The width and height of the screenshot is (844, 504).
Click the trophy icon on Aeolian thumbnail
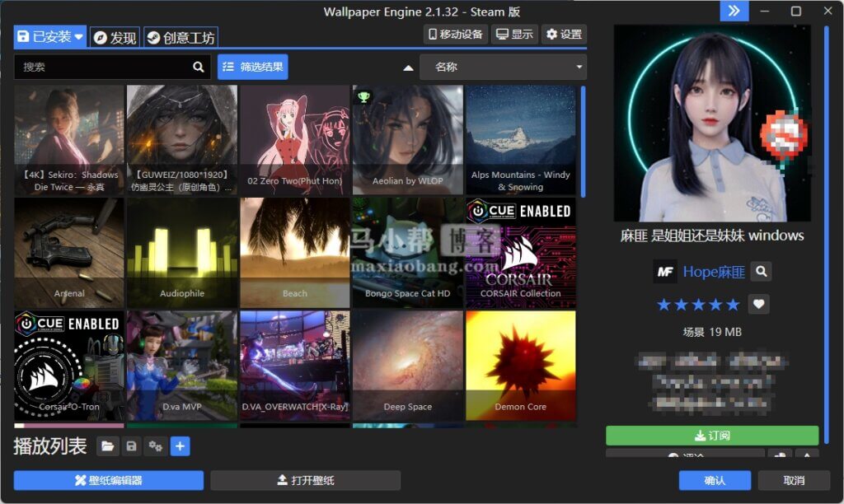click(363, 97)
